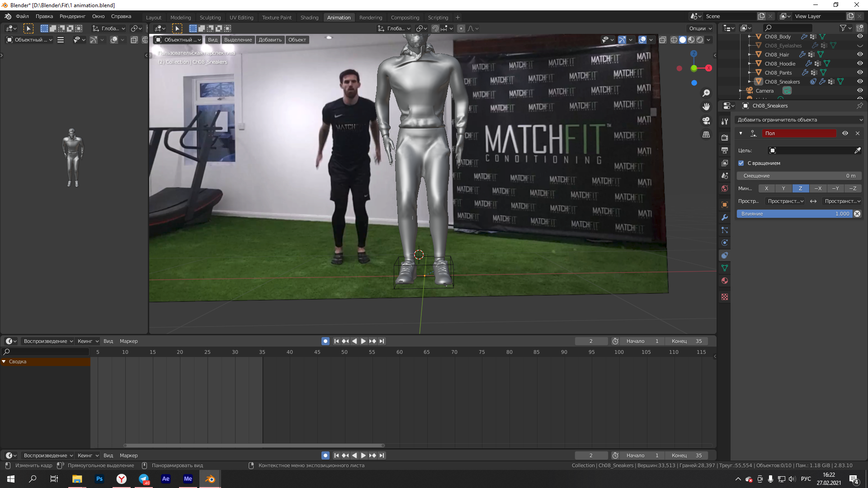Remove the Пол constraint with X button
The width and height of the screenshot is (868, 488).
click(858, 133)
